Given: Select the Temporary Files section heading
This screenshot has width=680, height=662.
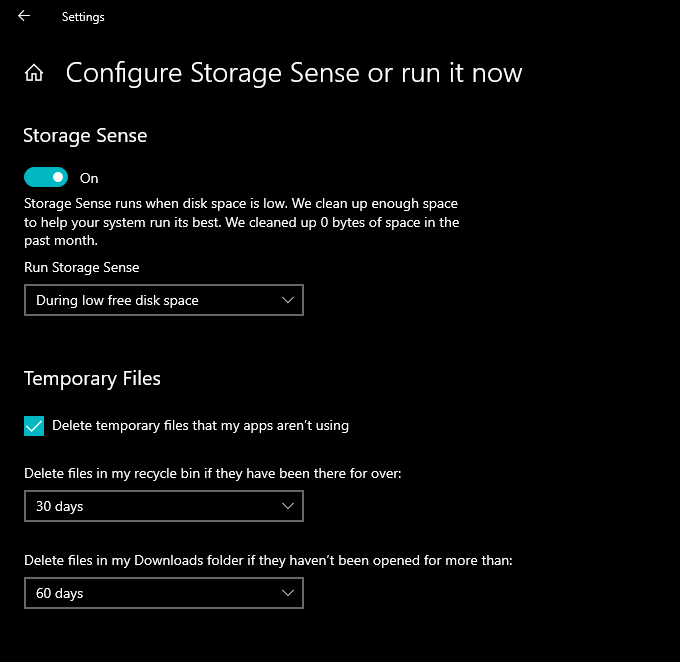Looking at the screenshot, I should click(x=92, y=379).
